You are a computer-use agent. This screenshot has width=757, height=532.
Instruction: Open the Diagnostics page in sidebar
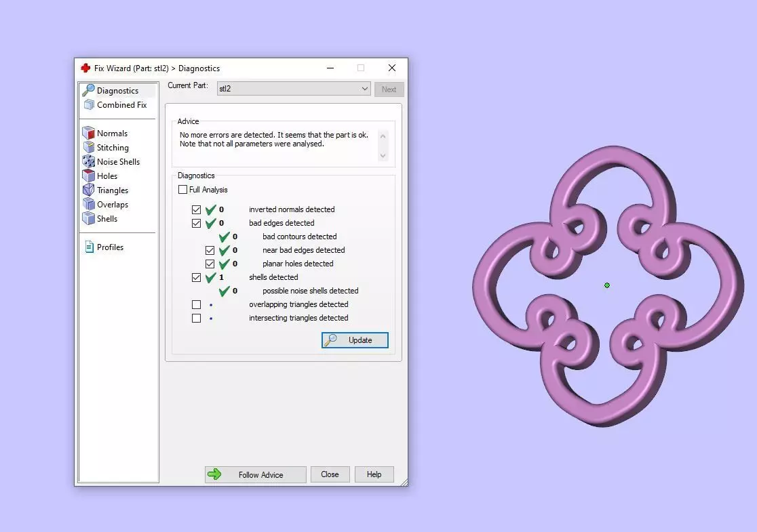click(118, 90)
